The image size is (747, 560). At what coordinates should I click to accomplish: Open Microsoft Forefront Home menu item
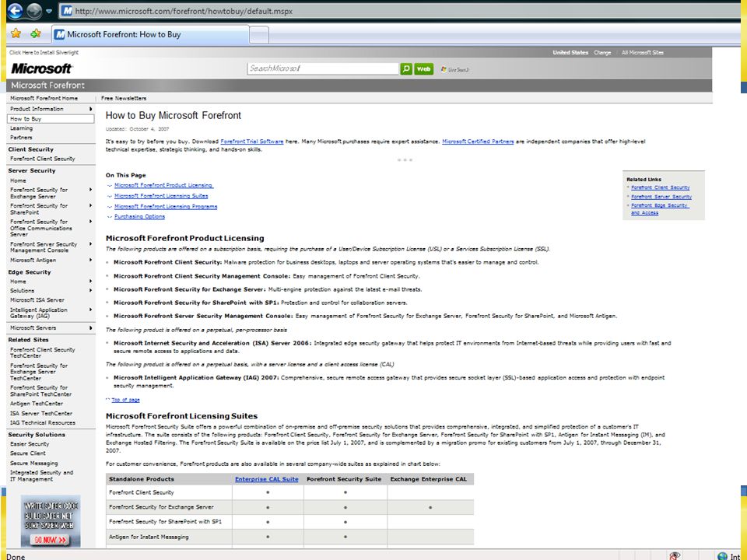point(44,98)
